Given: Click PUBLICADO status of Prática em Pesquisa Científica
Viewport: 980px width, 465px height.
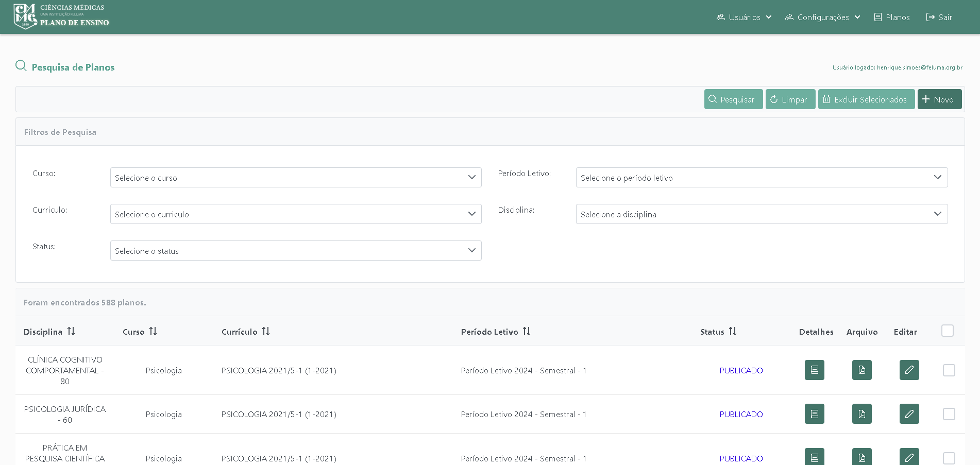Looking at the screenshot, I should 741,458.
